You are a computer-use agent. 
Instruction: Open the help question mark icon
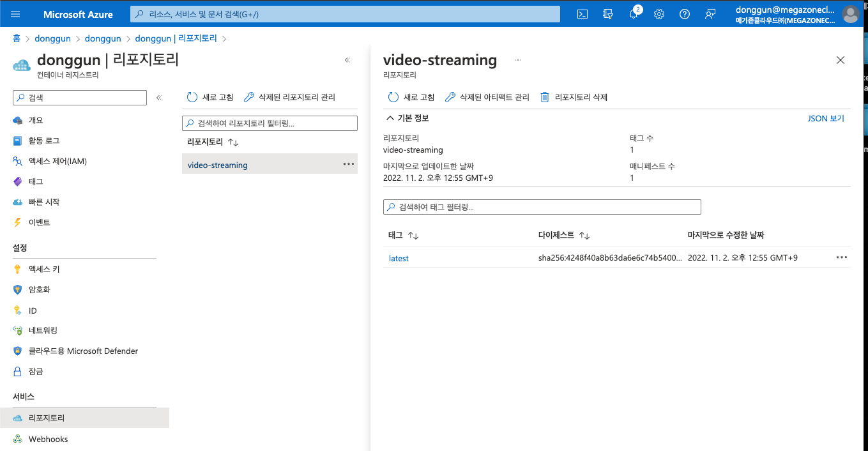click(x=685, y=14)
